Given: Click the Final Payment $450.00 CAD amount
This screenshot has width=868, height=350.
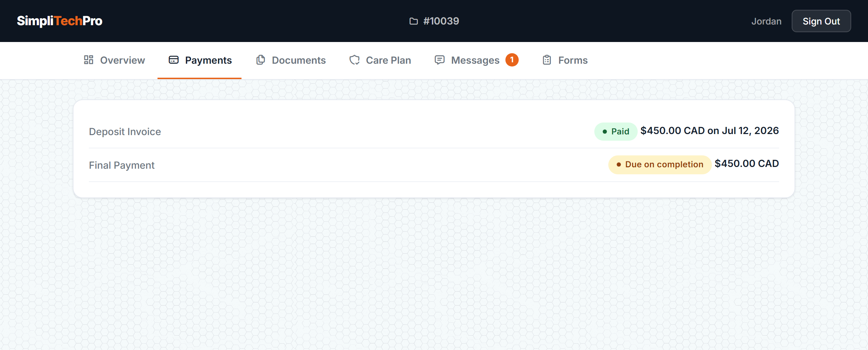Looking at the screenshot, I should [x=747, y=164].
